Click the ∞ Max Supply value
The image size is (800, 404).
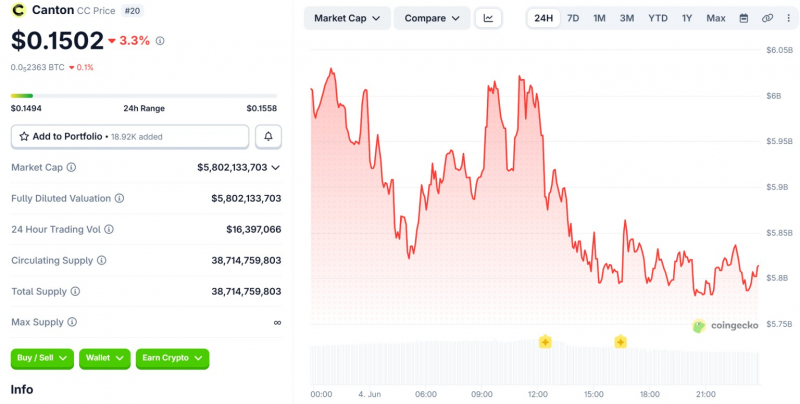pyautogui.click(x=278, y=322)
